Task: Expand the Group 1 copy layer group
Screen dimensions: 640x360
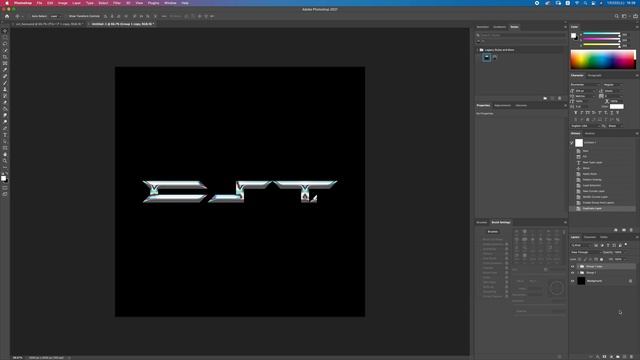Action: pos(578,267)
